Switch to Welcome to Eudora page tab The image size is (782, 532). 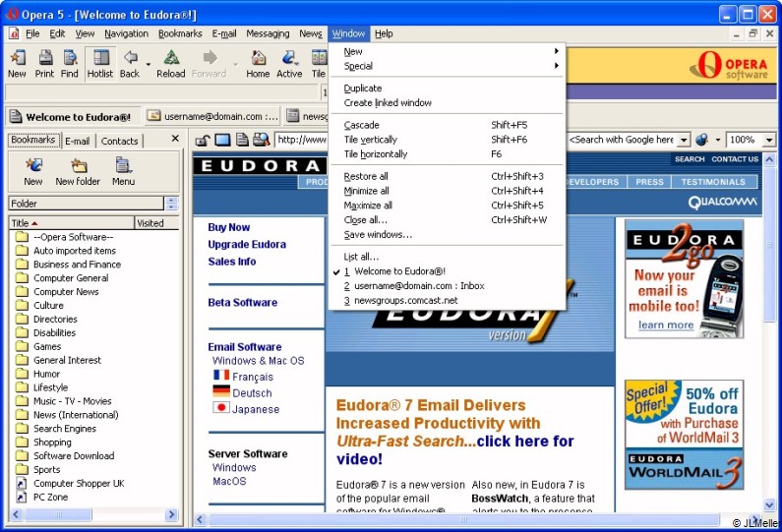tap(72, 117)
